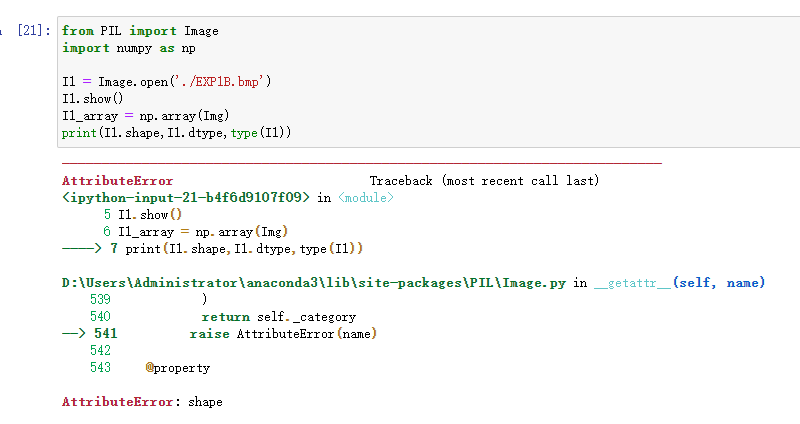Click traceback line 5 I1.show()
This screenshot has height=424, width=800.
(x=142, y=214)
